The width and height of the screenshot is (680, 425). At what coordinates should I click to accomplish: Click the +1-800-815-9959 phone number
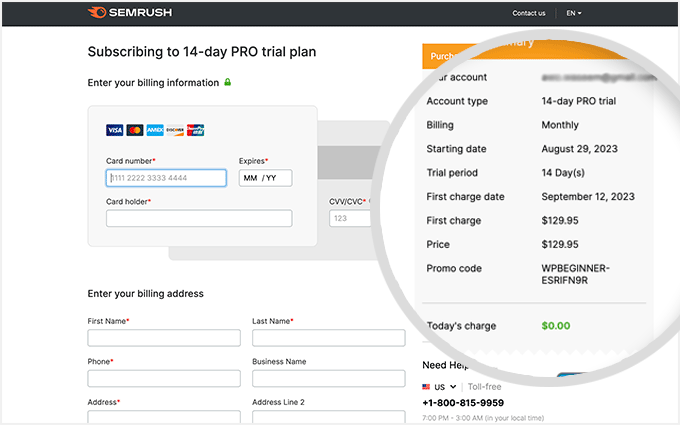tap(463, 403)
